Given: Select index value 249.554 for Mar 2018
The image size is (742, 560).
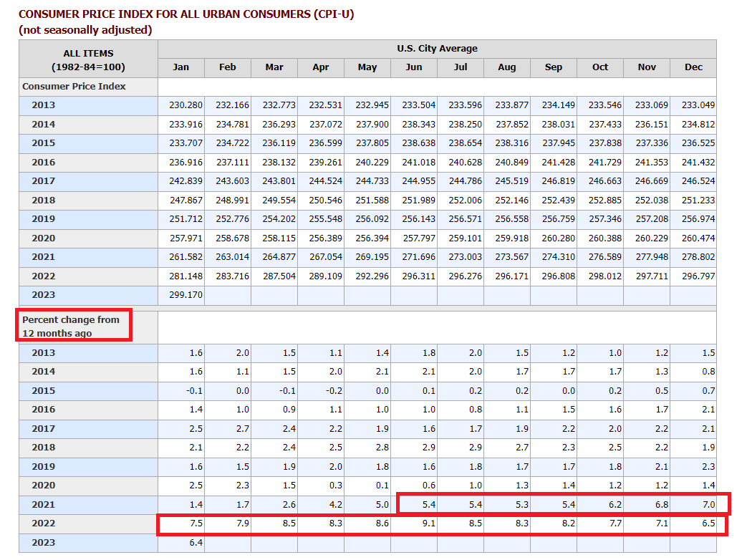Looking at the screenshot, I should [x=279, y=200].
